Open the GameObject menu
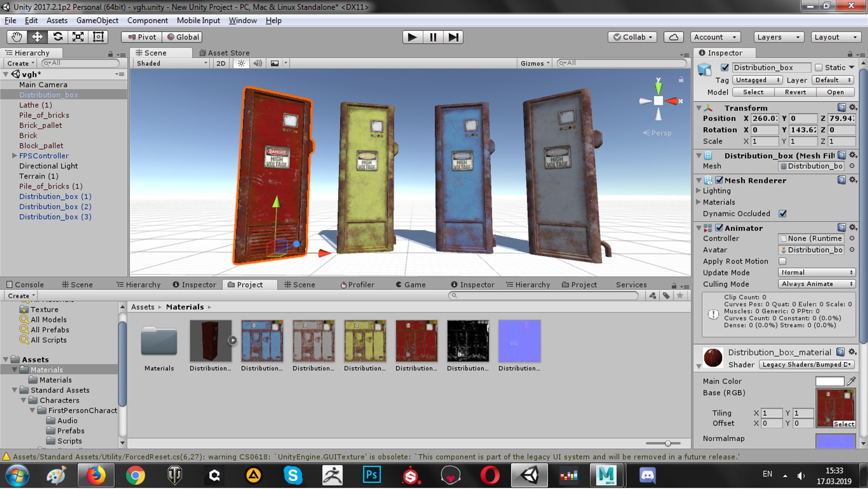Viewport: 868px width, 489px height. pos(97,20)
